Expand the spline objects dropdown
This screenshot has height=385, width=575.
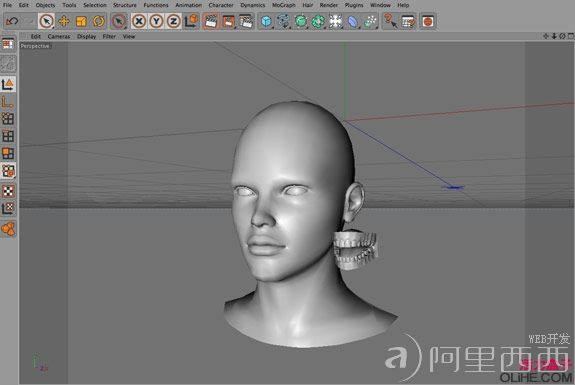(283, 21)
